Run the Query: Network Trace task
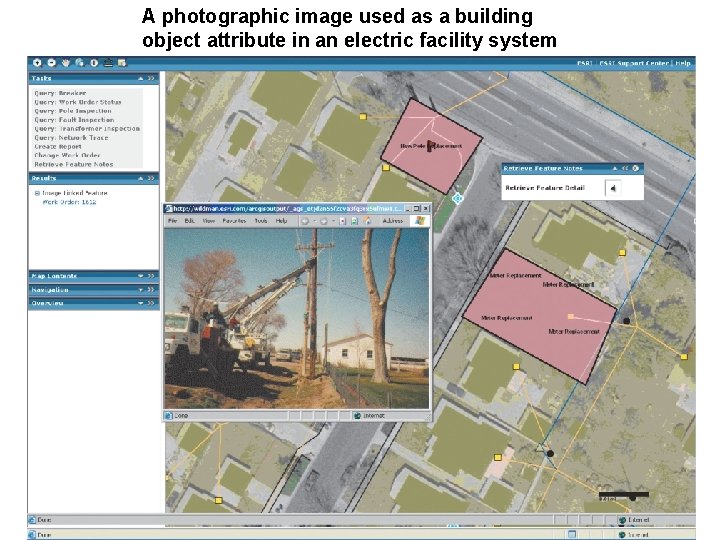 pyautogui.click(x=71, y=138)
